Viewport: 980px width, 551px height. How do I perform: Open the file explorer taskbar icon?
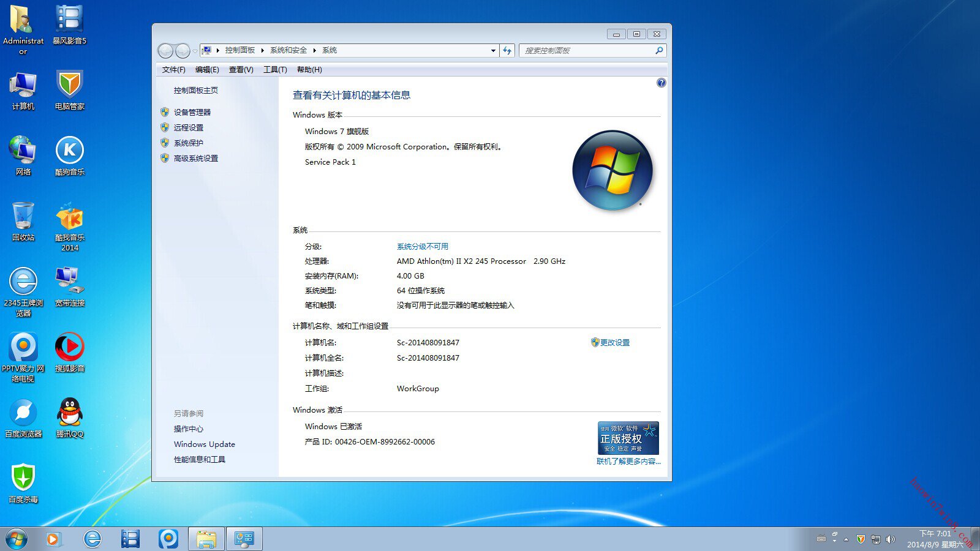(x=206, y=539)
